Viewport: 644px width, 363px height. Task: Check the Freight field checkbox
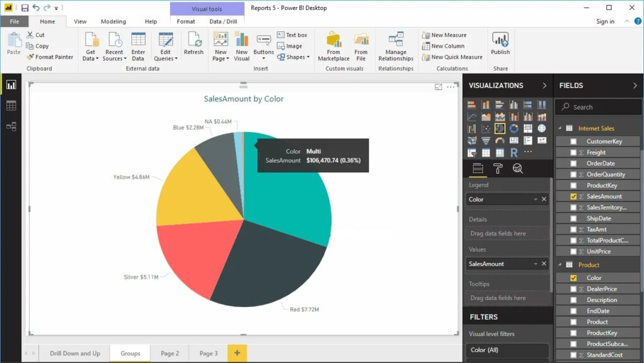[x=574, y=152]
